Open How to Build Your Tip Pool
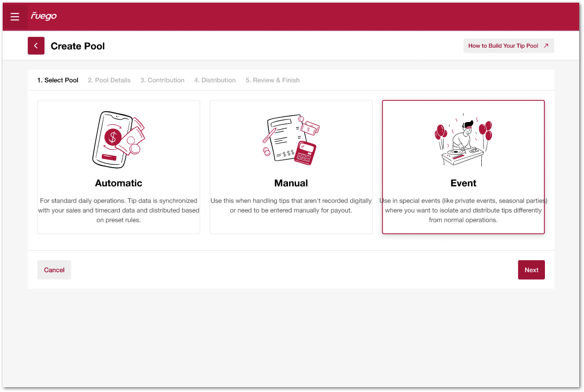This screenshot has height=392, width=584. [x=503, y=46]
